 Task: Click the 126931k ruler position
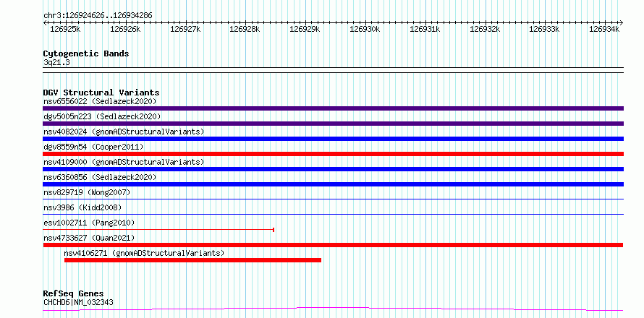point(425,29)
